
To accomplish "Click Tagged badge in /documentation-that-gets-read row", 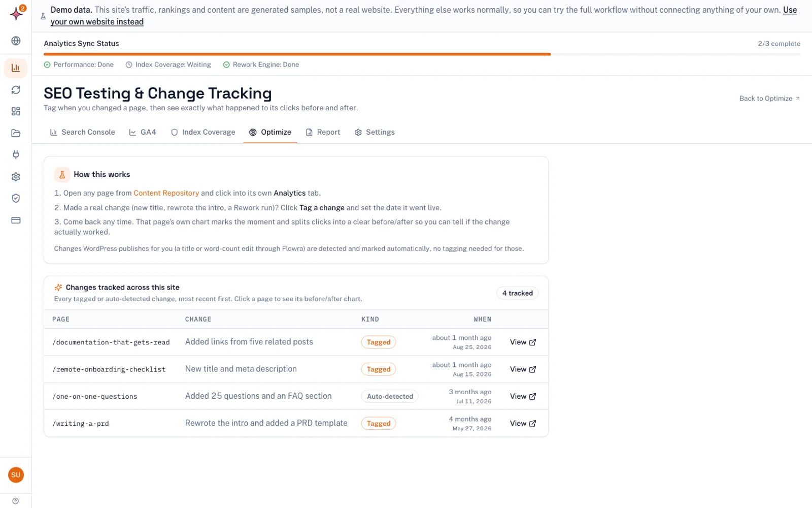I will coord(379,342).
